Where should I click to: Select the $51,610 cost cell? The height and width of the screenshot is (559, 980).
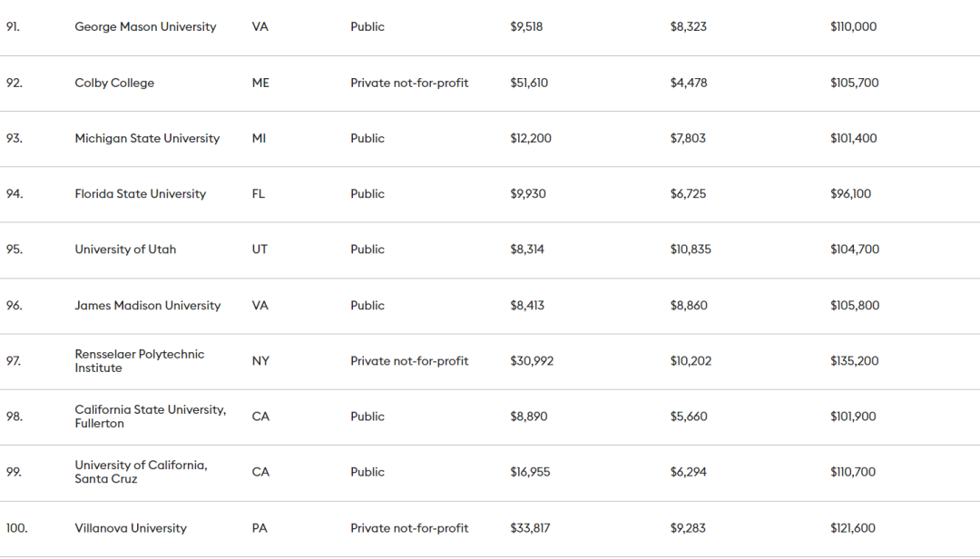529,83
